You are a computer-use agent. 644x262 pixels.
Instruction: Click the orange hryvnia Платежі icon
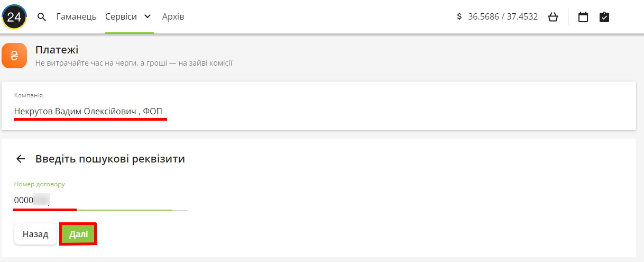pos(14,56)
